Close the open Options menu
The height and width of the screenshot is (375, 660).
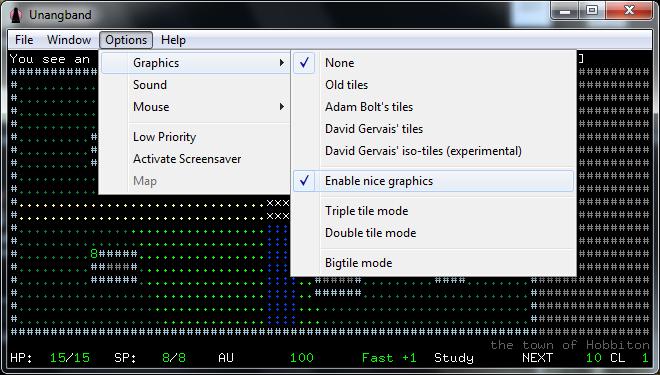126,40
